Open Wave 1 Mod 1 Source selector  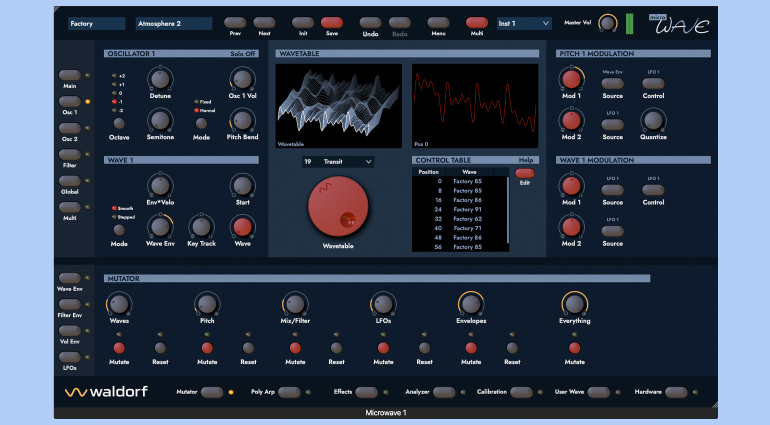coord(612,190)
